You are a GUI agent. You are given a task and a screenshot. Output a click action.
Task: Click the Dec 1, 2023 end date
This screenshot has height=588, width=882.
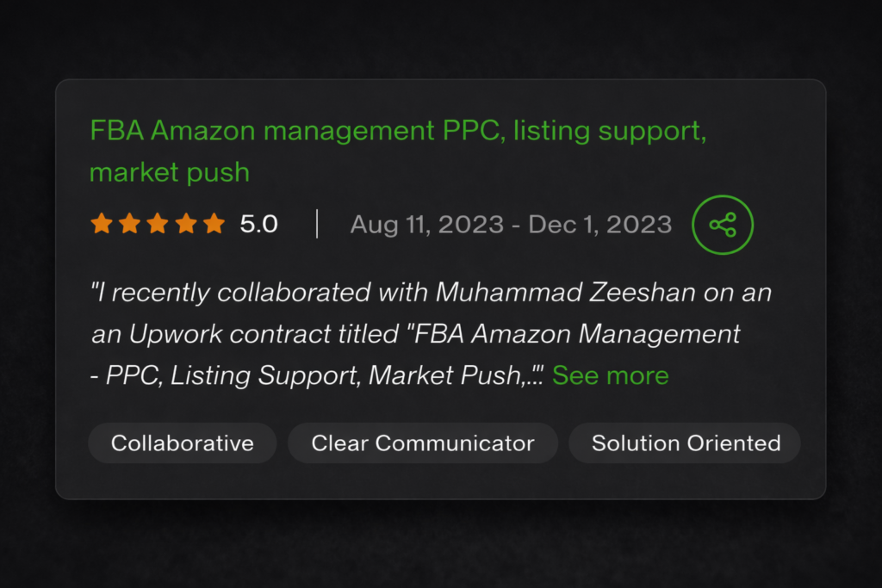click(x=599, y=225)
